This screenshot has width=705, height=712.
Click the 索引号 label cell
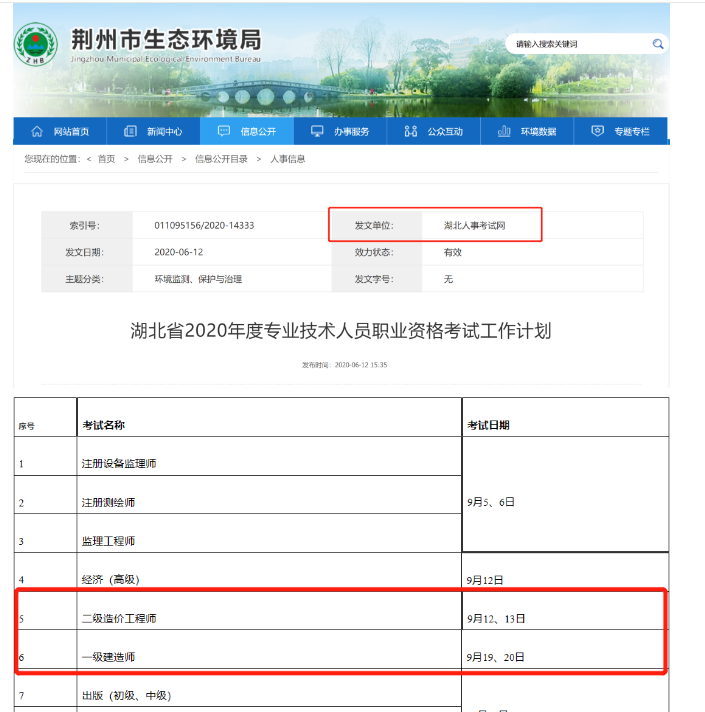(x=87, y=225)
